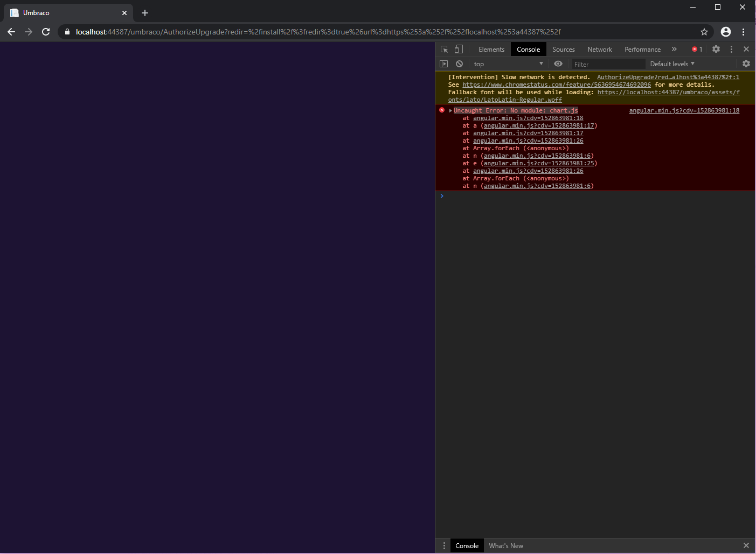Bookmark this page with the star icon
Screen dimensions: 756x554
704,32
